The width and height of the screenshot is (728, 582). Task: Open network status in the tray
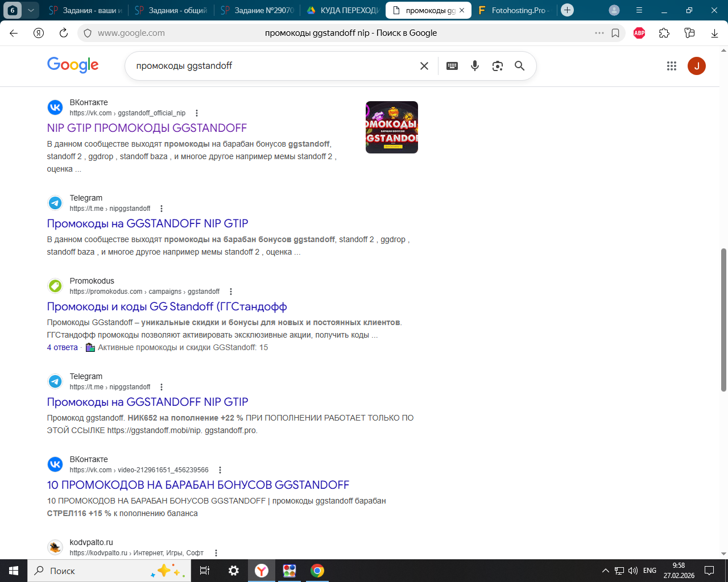pyautogui.click(x=619, y=571)
